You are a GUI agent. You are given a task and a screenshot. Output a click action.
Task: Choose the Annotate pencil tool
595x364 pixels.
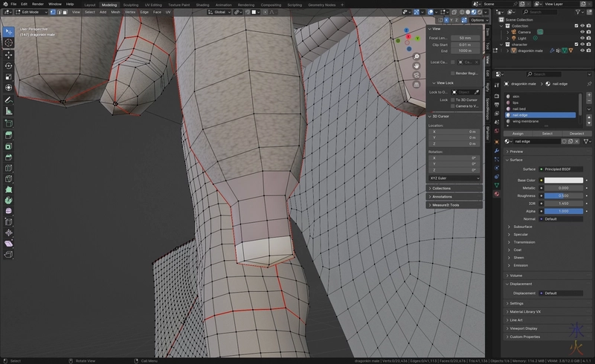[9, 100]
